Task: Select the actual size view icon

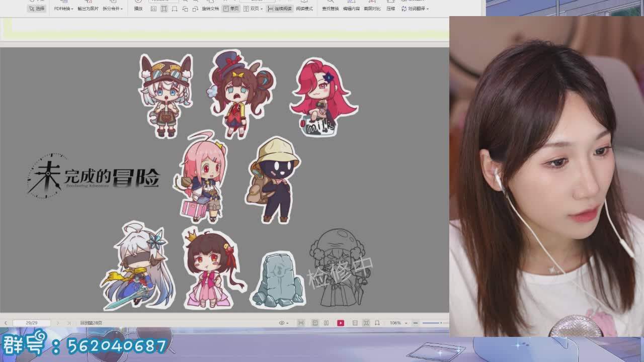Action: click(x=153, y=9)
